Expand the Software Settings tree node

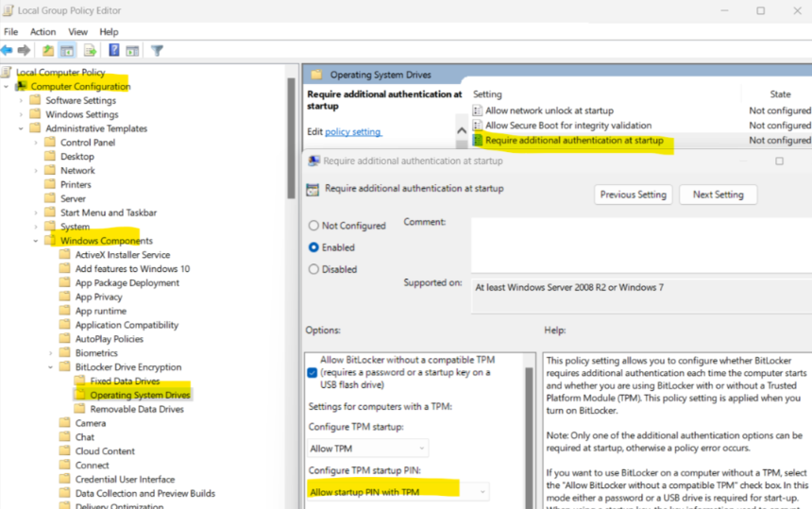click(x=21, y=100)
